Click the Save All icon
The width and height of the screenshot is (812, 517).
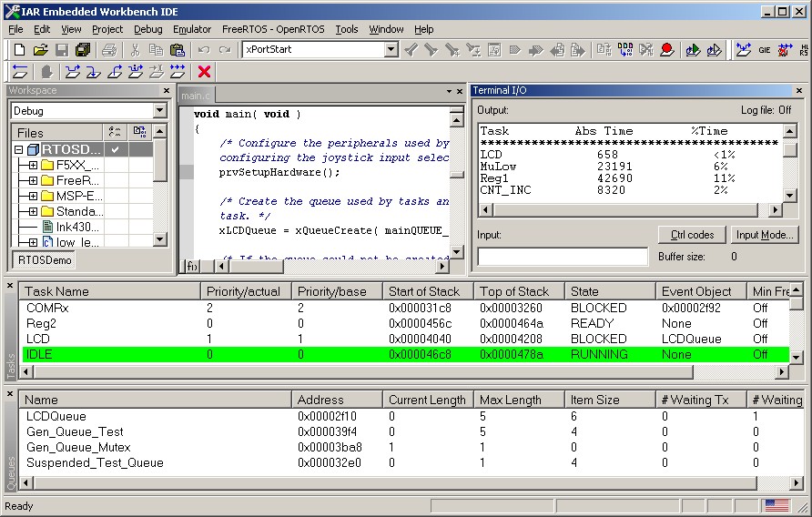pyautogui.click(x=83, y=50)
